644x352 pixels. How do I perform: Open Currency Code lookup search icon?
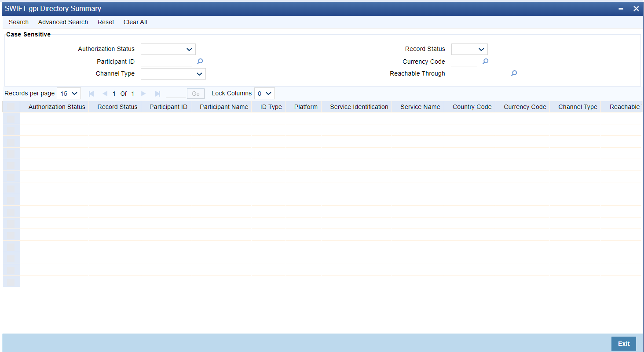[485, 62]
